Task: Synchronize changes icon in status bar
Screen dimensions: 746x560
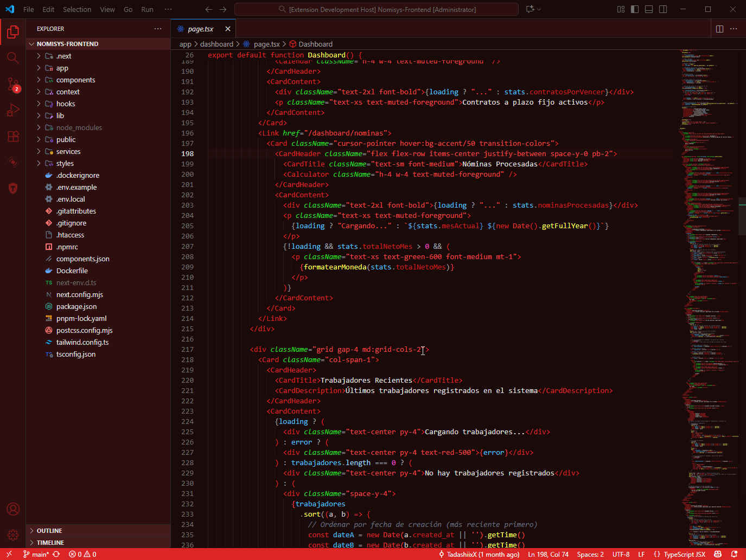Action: (x=56, y=554)
